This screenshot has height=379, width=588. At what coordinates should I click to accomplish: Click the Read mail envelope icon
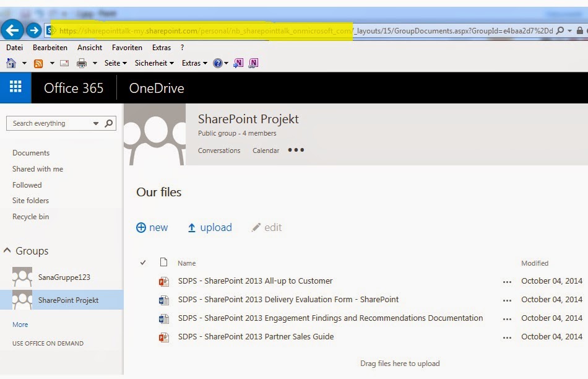coord(64,63)
